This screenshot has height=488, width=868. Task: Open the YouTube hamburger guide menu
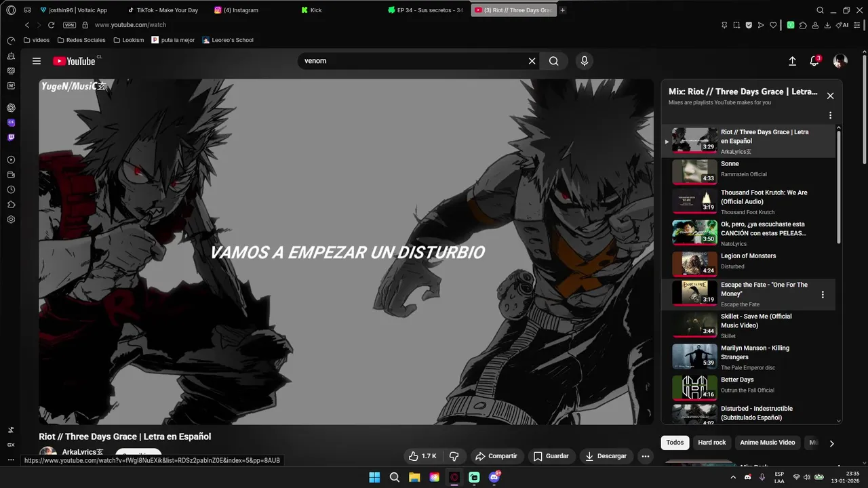(37, 61)
